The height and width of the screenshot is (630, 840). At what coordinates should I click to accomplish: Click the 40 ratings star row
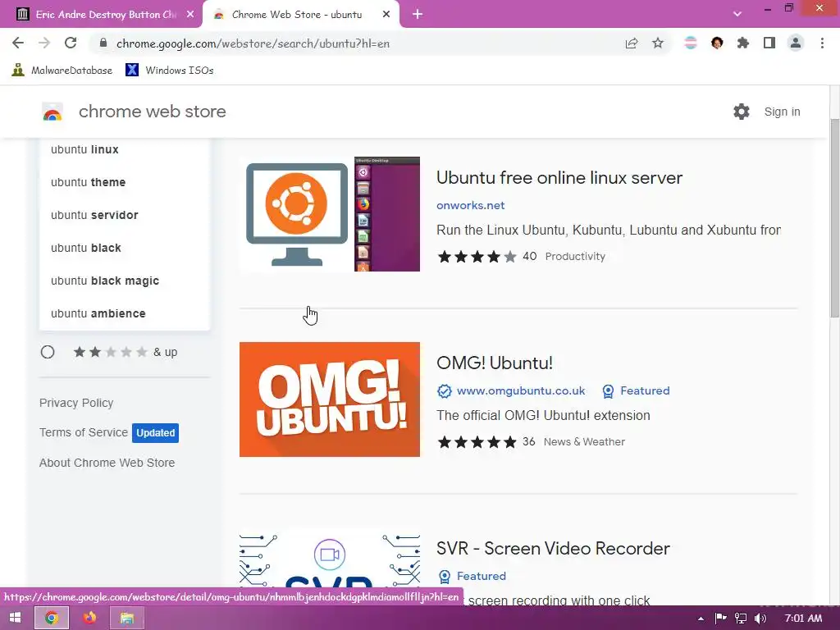coord(477,257)
